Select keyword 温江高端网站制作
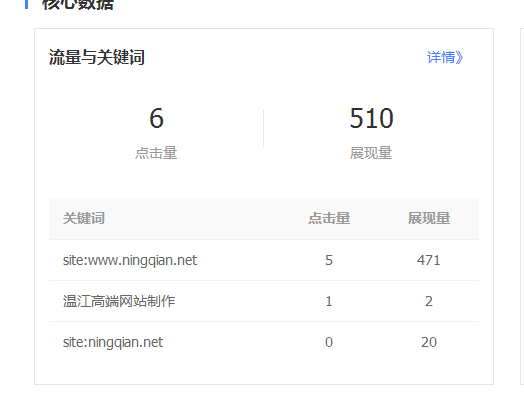Image resolution: width=524 pixels, height=412 pixels. [119, 301]
